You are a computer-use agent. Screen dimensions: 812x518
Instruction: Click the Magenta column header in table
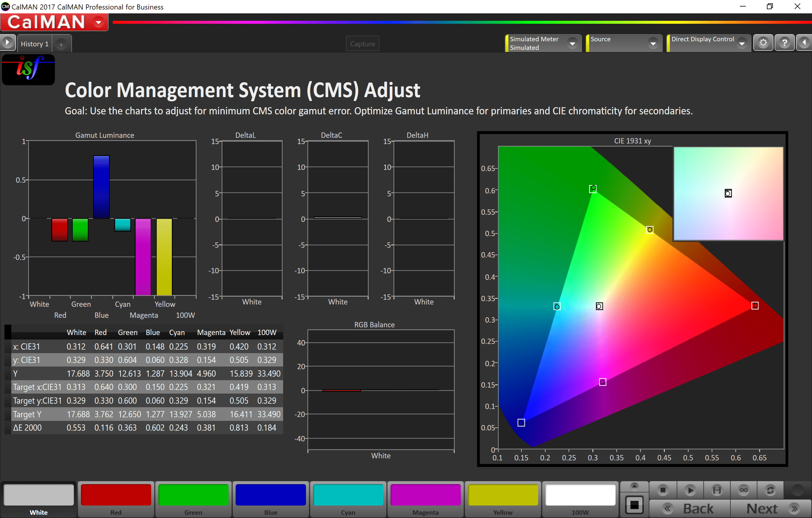click(211, 332)
